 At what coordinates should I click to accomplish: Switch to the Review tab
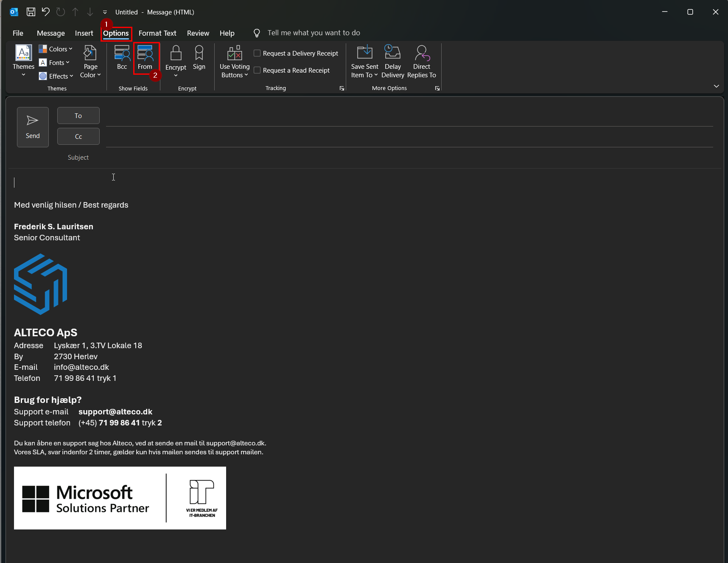pos(198,33)
